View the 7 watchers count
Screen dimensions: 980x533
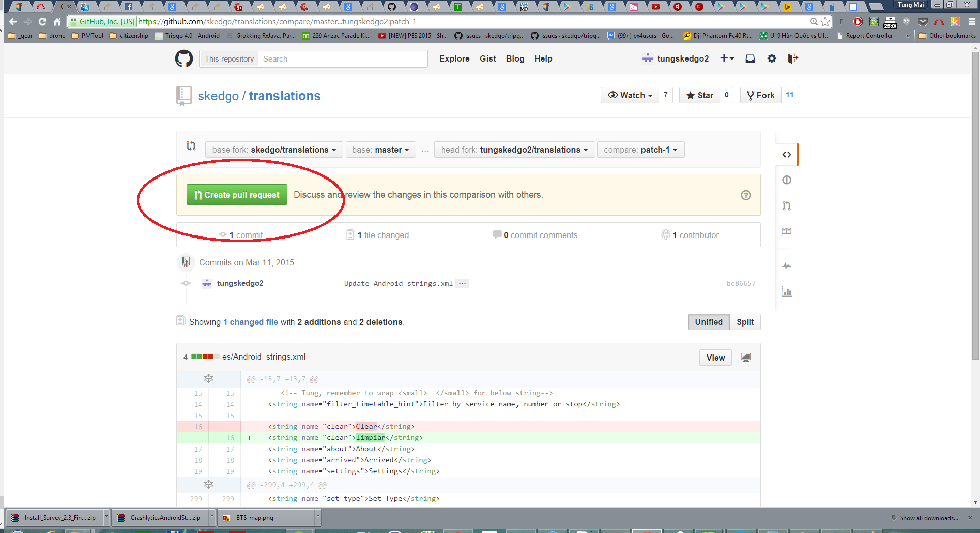665,95
